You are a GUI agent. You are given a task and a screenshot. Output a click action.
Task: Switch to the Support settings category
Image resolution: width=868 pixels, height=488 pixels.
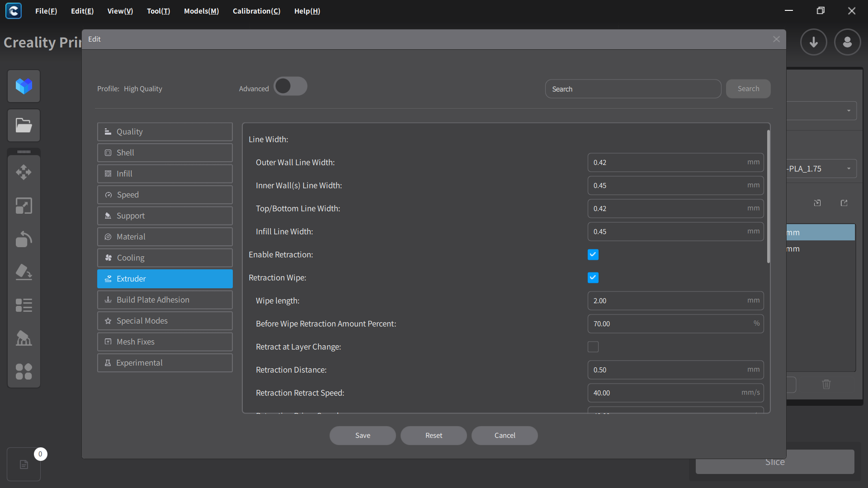165,216
